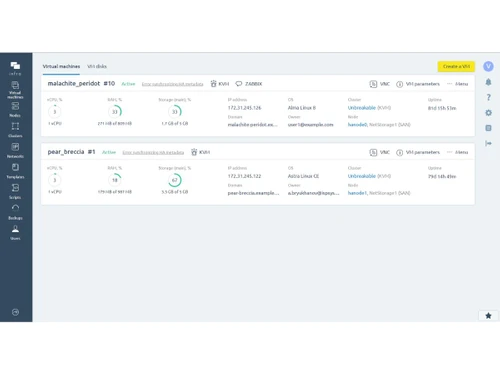Click the favorites star button
Viewport: 500px width, 375px height.
488,315
